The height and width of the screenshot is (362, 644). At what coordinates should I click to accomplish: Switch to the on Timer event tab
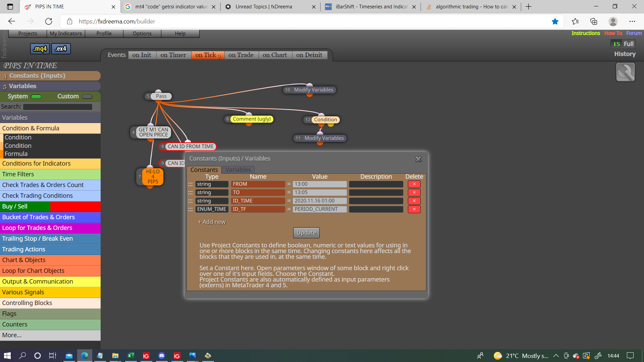click(x=173, y=55)
